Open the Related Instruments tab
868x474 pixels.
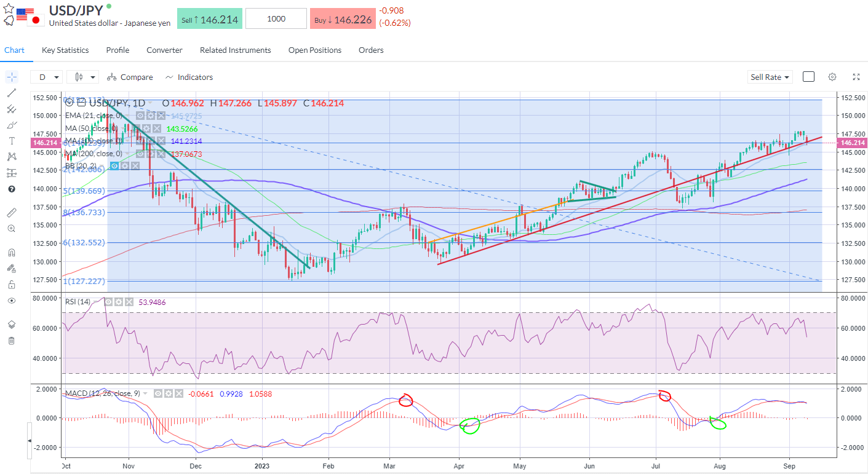235,50
